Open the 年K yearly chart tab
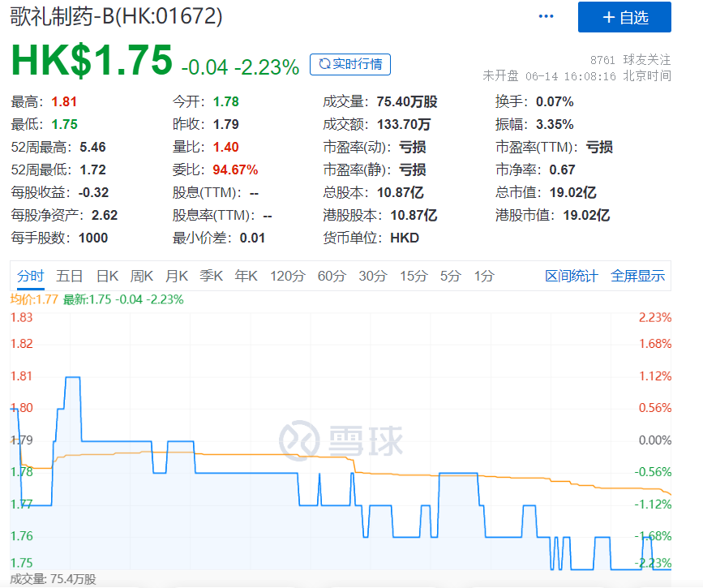 [x=246, y=276]
